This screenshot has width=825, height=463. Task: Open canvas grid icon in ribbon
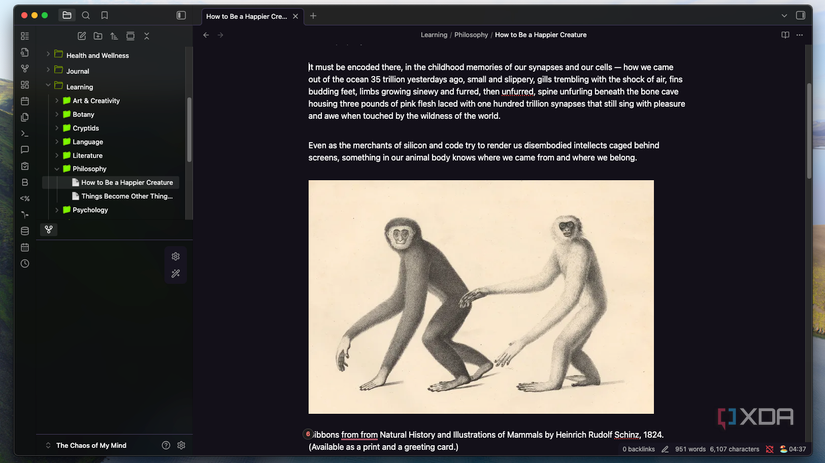click(25, 85)
